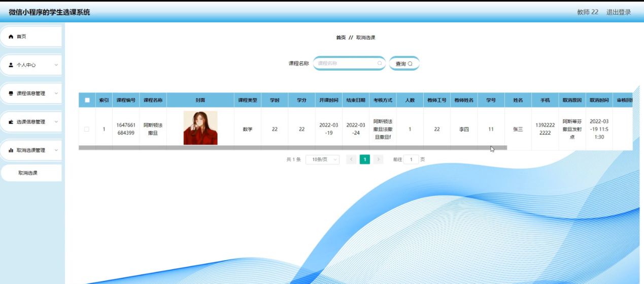The height and width of the screenshot is (284, 644).
Task: Open the 10条/页 page size dropdown
Action: click(x=323, y=160)
